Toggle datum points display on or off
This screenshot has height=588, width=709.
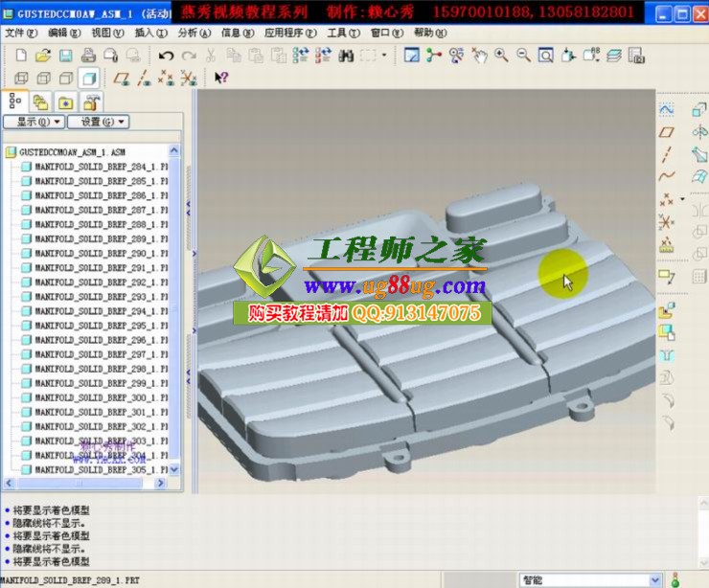click(x=168, y=79)
